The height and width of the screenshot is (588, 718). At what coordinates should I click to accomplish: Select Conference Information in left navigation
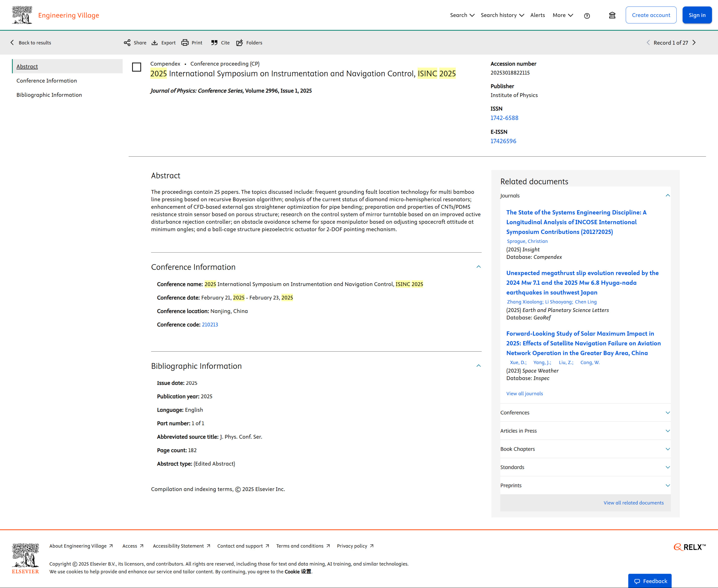(x=47, y=81)
